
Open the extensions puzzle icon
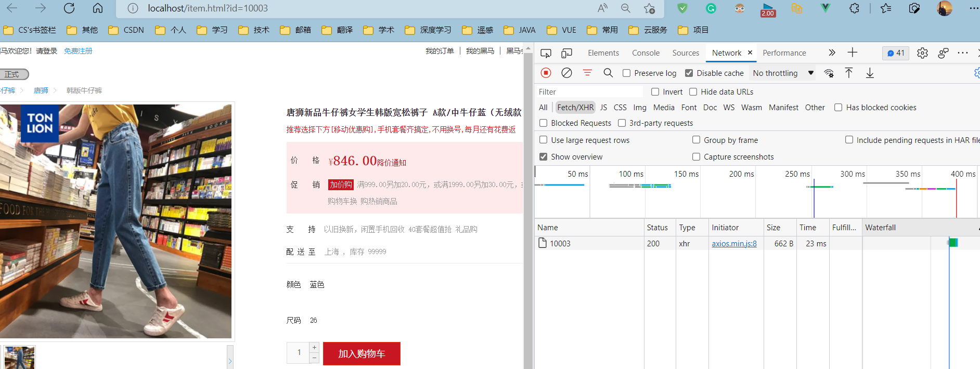click(x=854, y=8)
